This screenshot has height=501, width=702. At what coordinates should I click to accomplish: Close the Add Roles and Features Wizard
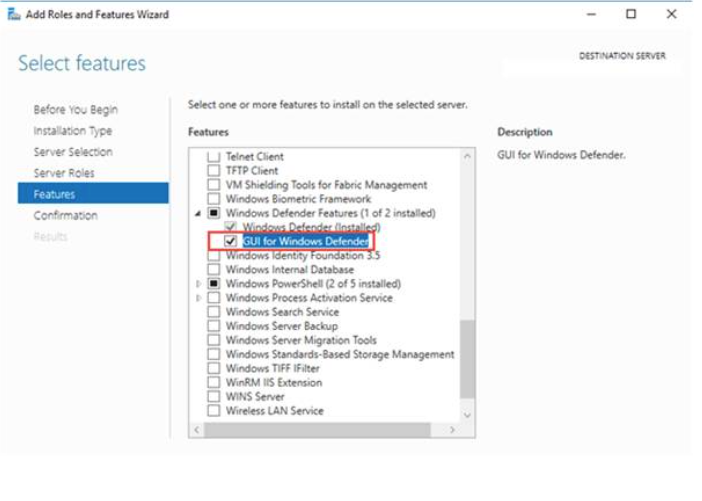[x=671, y=14]
